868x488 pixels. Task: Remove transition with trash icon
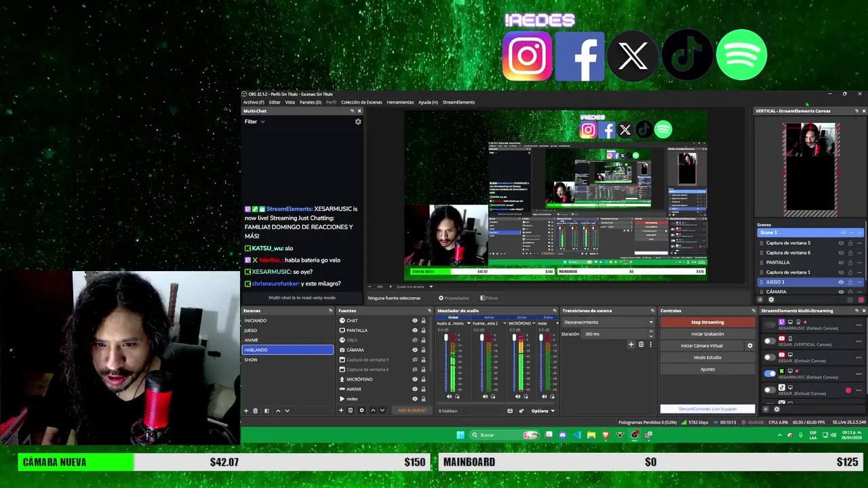[641, 344]
